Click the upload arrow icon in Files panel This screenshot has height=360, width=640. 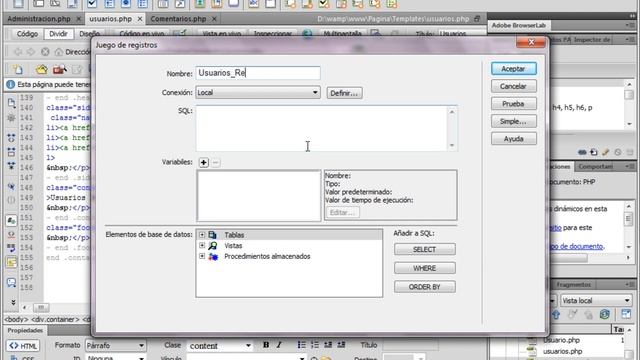click(556, 314)
